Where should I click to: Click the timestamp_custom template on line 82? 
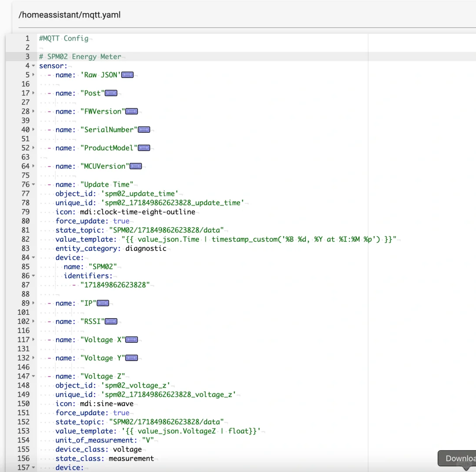click(259, 239)
